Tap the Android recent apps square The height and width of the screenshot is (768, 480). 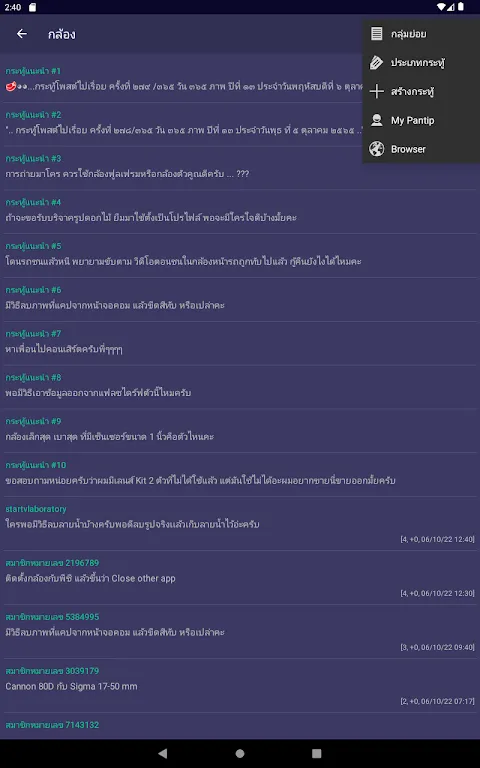(x=317, y=753)
